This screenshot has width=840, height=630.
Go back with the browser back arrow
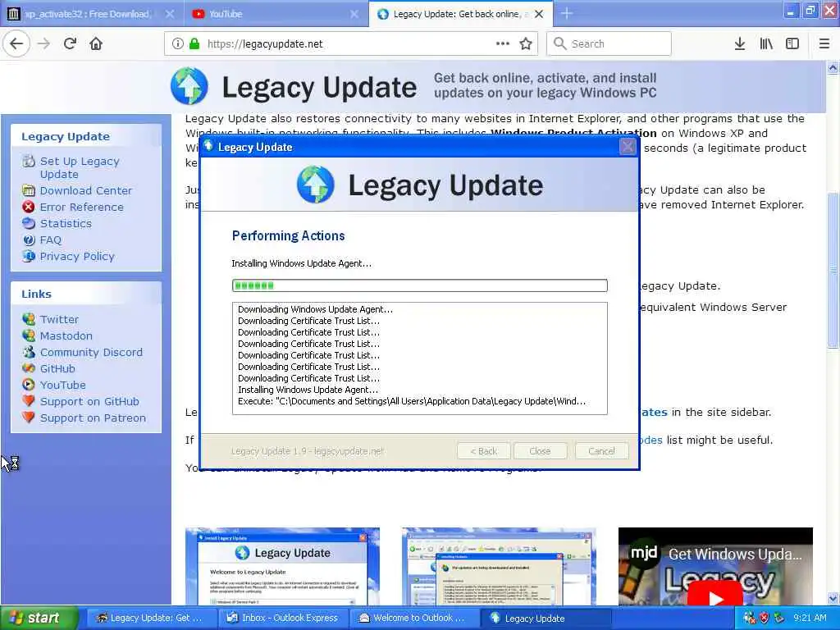click(x=16, y=44)
